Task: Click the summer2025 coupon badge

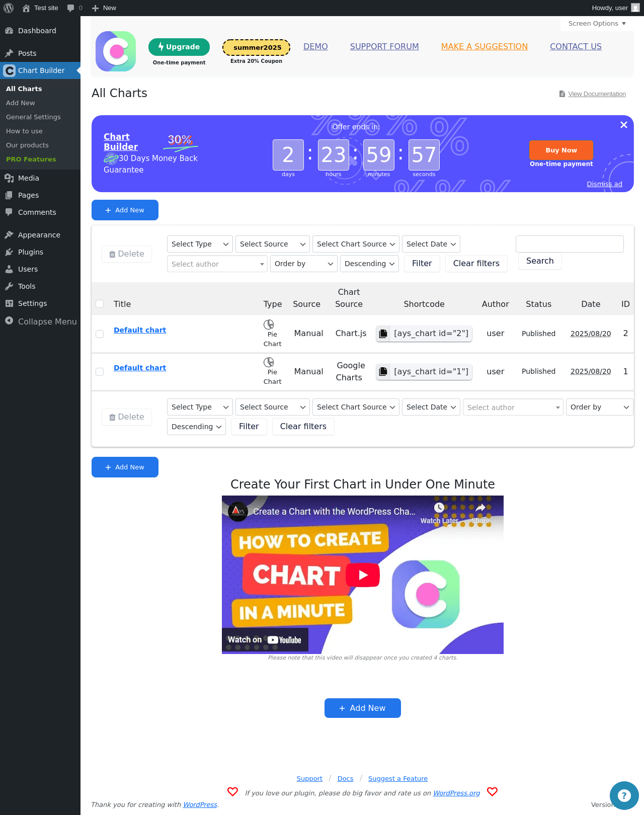Action: tap(257, 47)
